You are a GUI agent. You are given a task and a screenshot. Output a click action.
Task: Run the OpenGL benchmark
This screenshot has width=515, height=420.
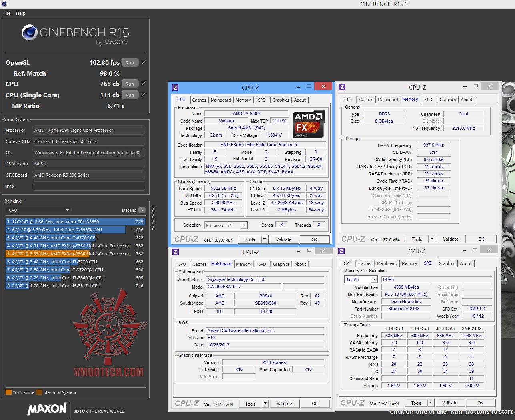point(130,62)
